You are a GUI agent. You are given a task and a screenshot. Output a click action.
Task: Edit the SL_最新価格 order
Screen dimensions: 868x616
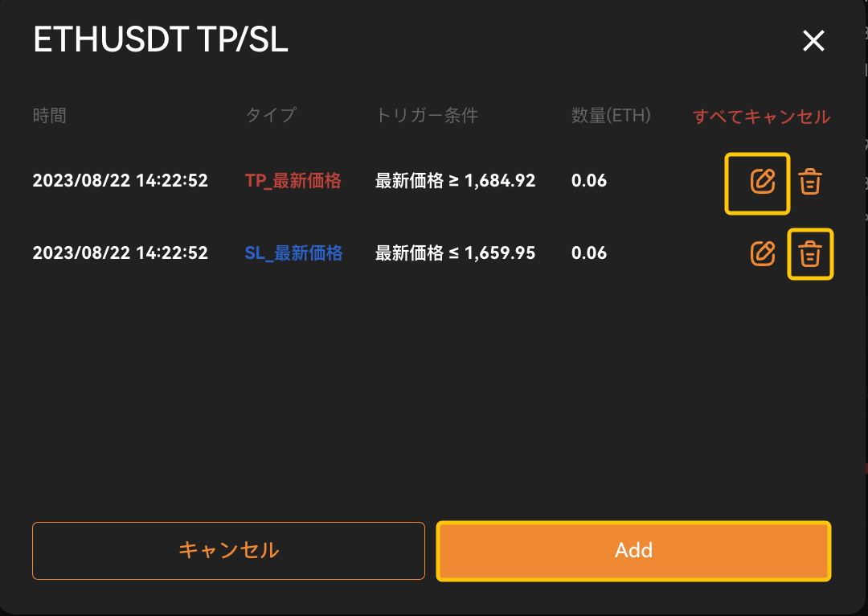[x=762, y=253]
